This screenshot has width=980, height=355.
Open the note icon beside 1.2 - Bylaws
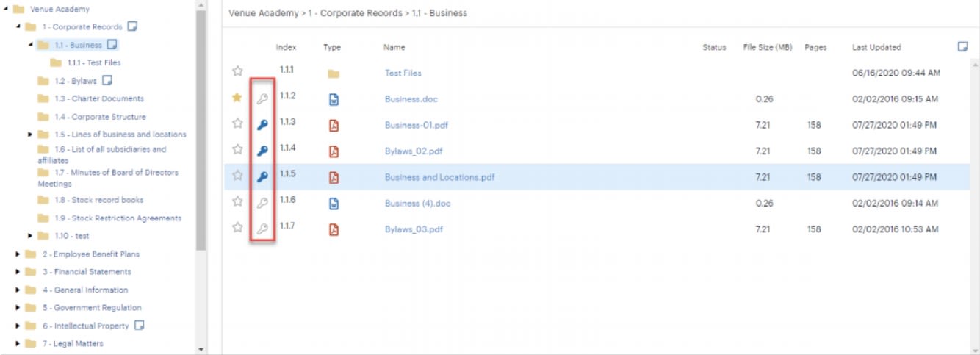[x=107, y=80]
